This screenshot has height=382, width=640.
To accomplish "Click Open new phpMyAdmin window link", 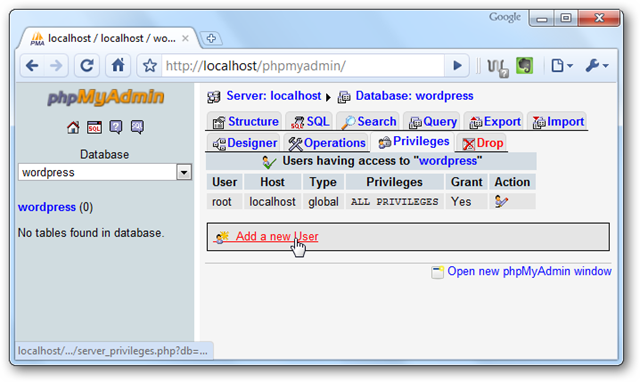I will tap(529, 271).
